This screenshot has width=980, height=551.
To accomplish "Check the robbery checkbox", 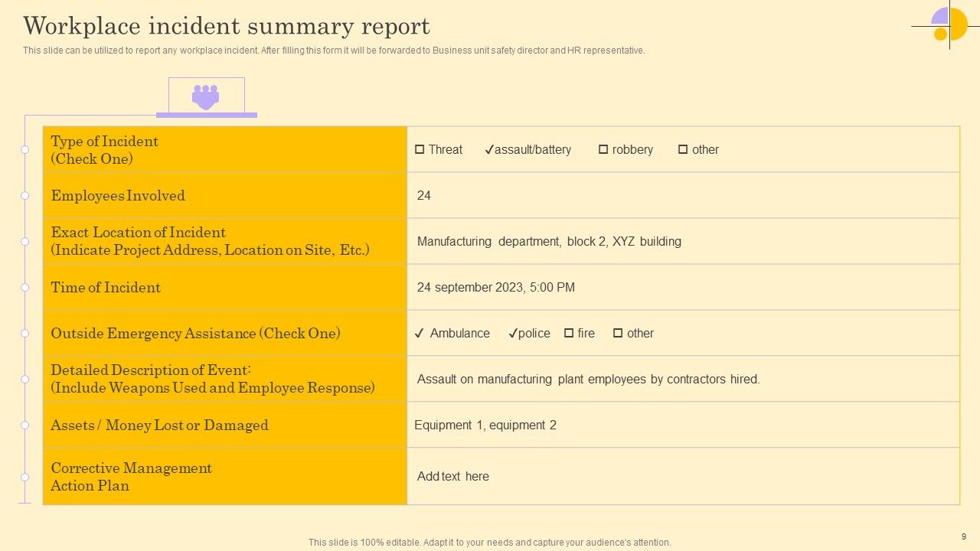I will [603, 149].
